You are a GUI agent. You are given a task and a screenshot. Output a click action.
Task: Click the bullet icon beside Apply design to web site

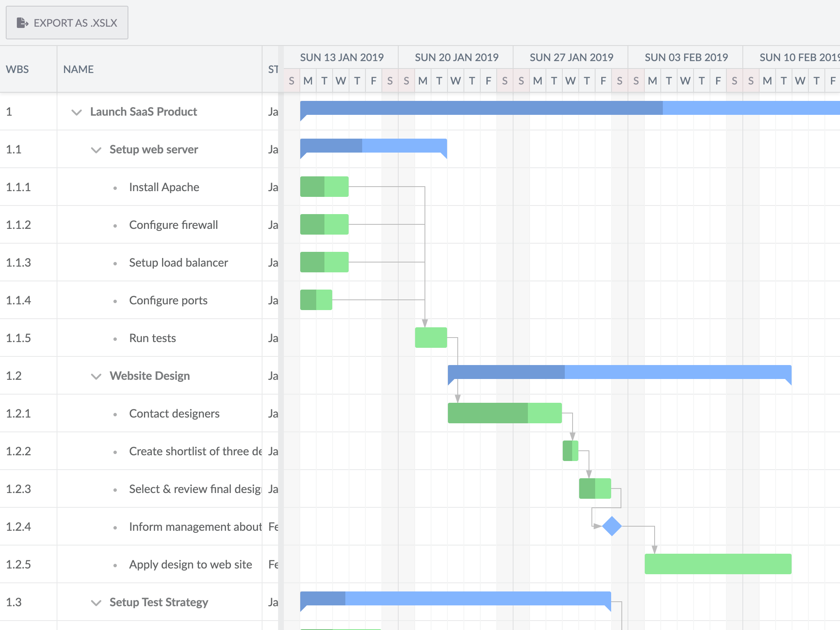coord(115,564)
